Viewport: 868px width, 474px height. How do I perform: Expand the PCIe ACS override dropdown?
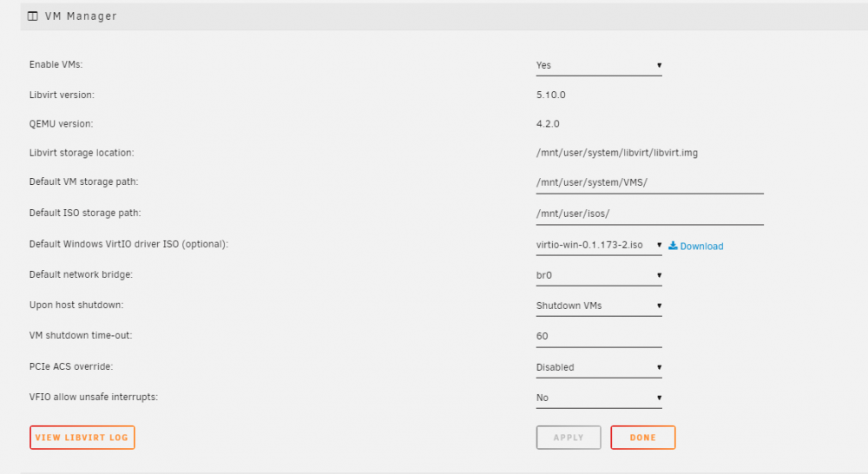click(598, 368)
